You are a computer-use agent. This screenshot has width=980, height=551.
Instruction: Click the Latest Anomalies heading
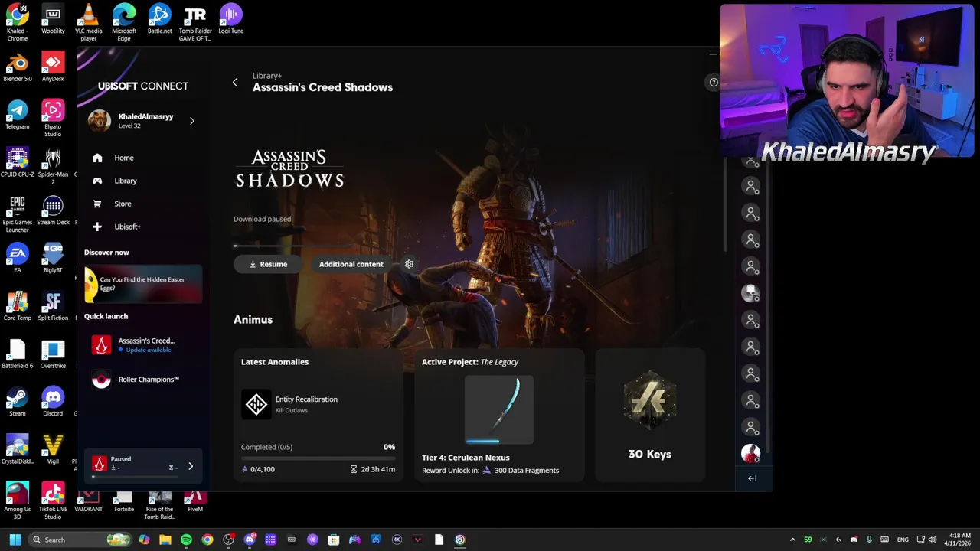[x=275, y=362]
